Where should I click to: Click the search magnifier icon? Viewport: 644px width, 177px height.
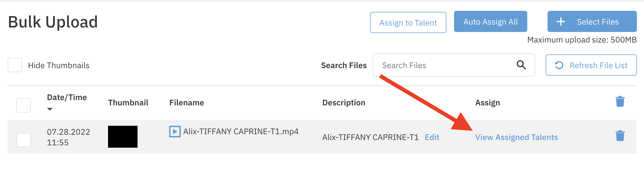coord(521,65)
